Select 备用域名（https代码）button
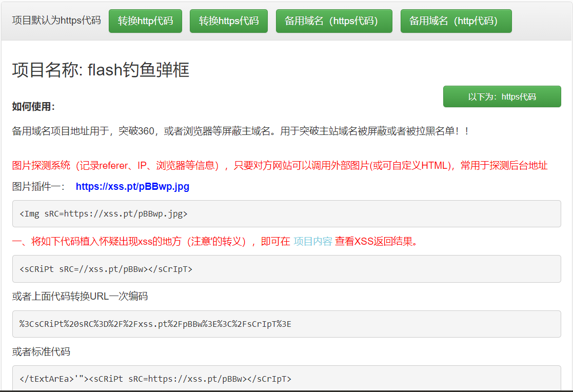573x392 pixels. pos(334,21)
